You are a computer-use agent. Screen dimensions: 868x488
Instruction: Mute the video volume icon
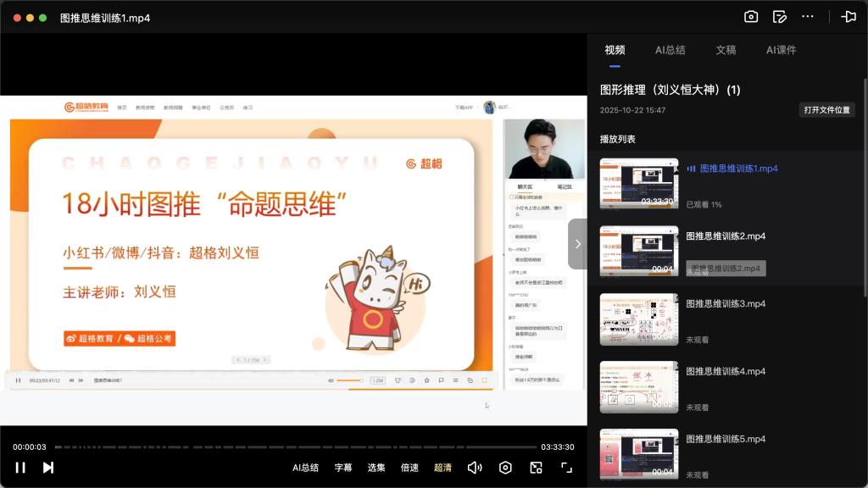pos(474,467)
